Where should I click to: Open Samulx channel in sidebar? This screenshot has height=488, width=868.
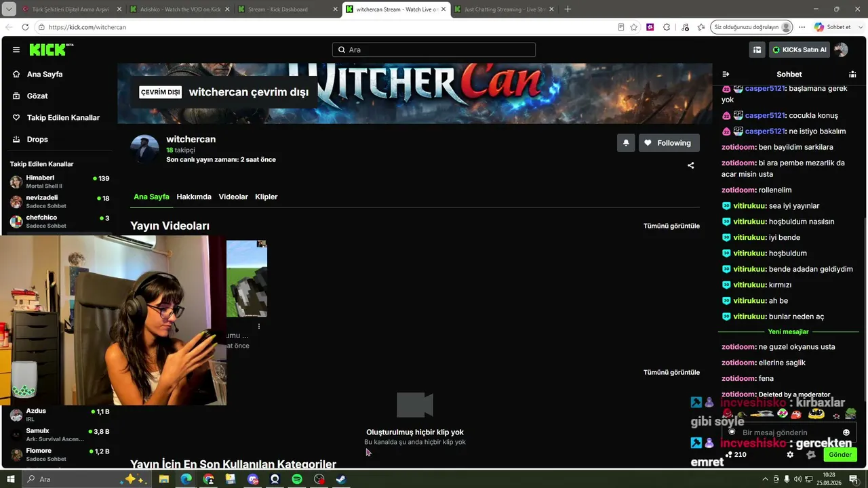[x=59, y=434]
